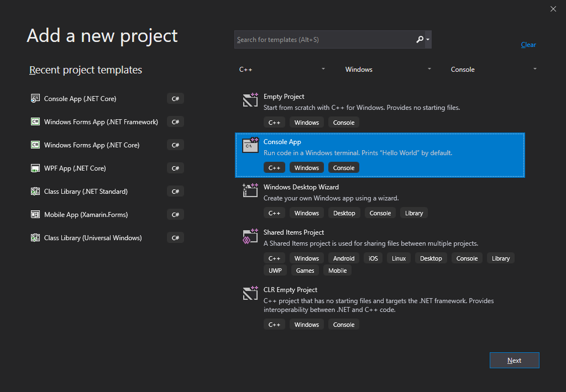This screenshot has height=392, width=566.
Task: Click the search magnifier icon
Action: tap(420, 40)
